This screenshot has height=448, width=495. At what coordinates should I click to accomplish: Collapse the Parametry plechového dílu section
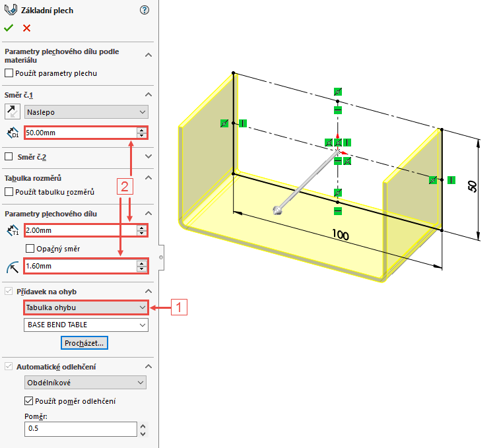(148, 214)
